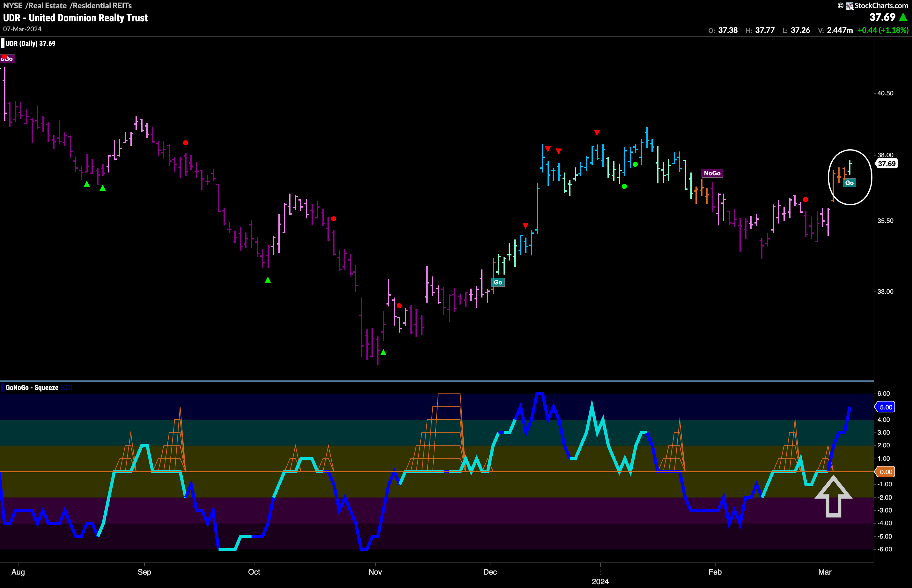Viewport: 912px width, 588px height.
Task: Click the NoGo label in late January
Action: point(712,173)
